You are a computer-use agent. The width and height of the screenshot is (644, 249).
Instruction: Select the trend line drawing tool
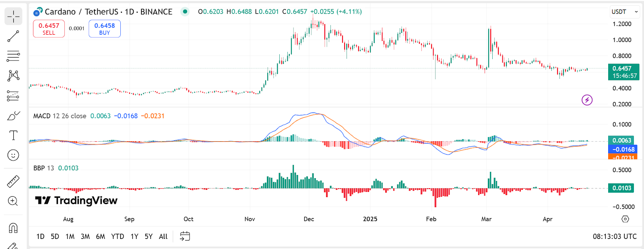tap(13, 36)
